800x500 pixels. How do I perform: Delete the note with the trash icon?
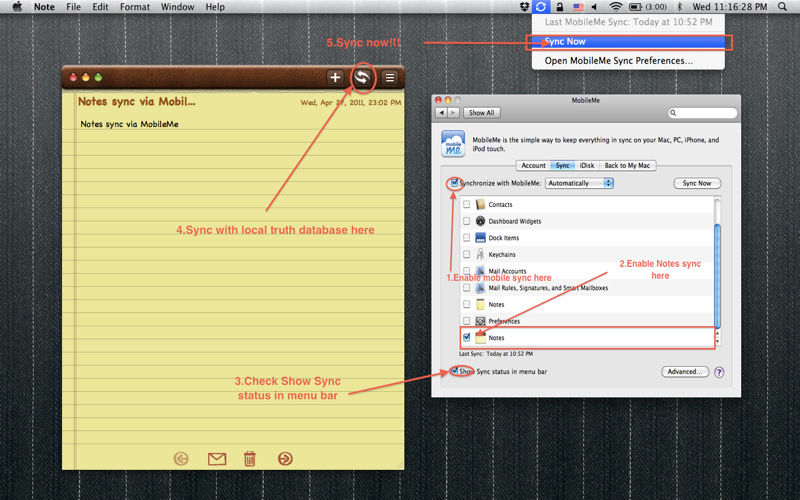coord(249,459)
